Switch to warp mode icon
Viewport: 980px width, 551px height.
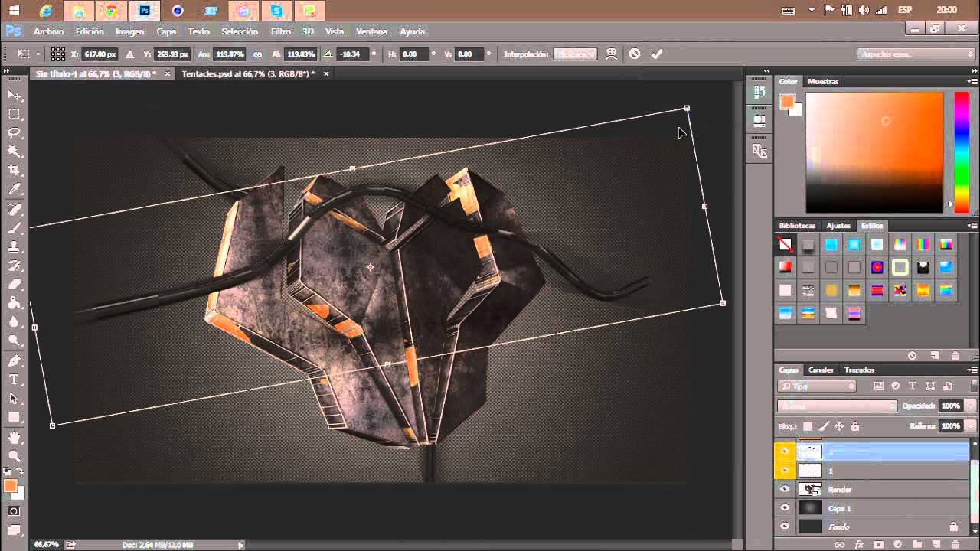pos(611,54)
